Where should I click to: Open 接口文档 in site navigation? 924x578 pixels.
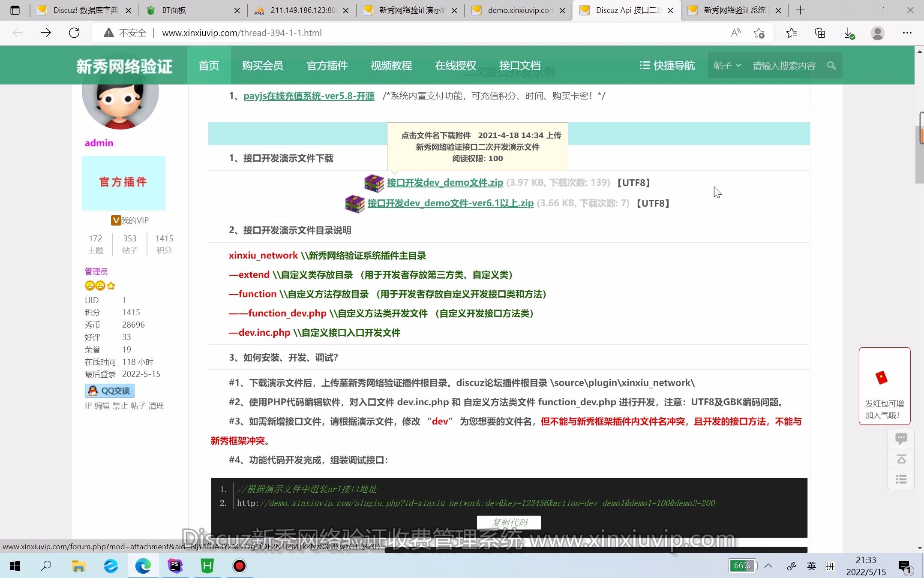coord(520,66)
